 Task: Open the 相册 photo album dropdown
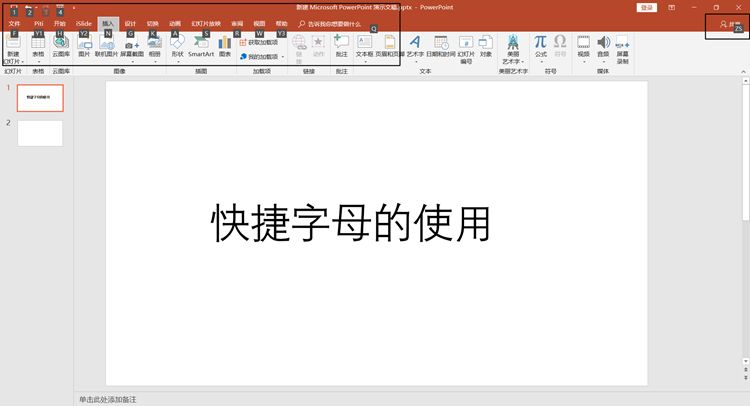coord(154,62)
